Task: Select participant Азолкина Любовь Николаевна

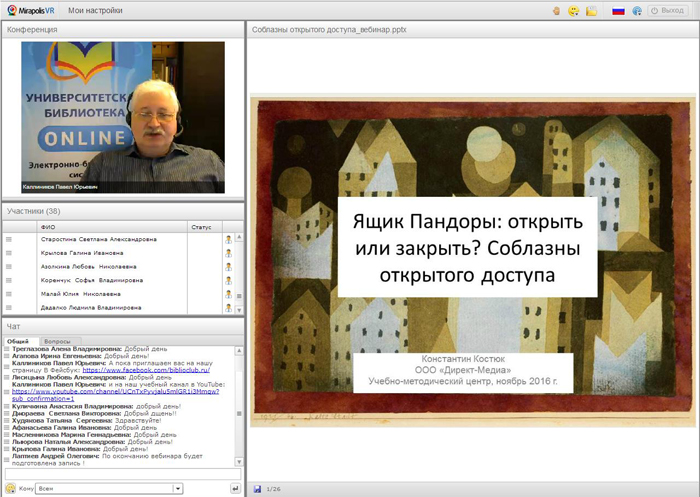Action: [x=88, y=267]
